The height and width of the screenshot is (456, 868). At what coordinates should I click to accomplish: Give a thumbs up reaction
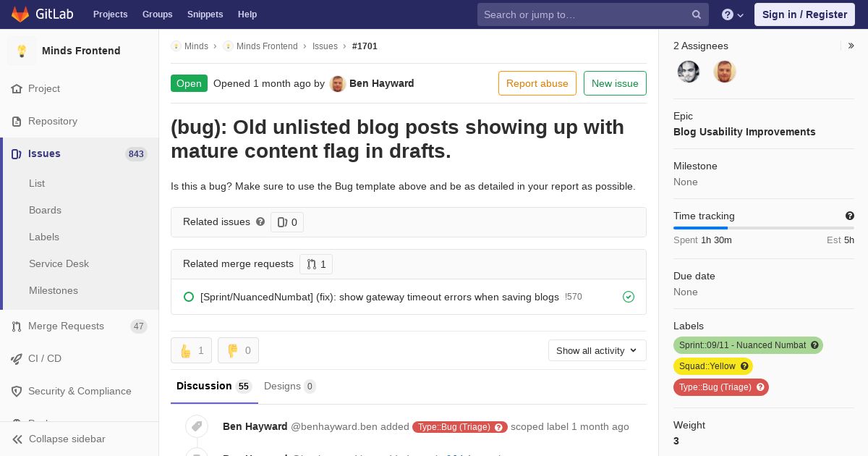[191, 350]
